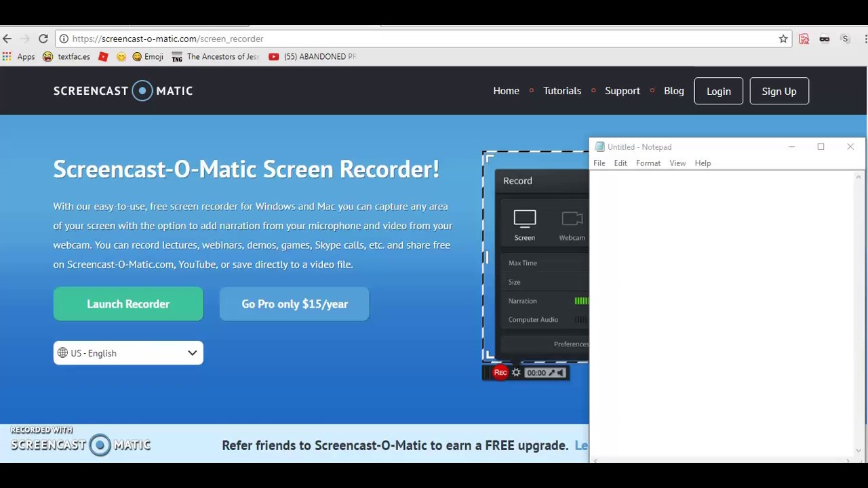This screenshot has width=868, height=488.
Task: Click the microphone icon on recorder bar
Action: coord(552,373)
